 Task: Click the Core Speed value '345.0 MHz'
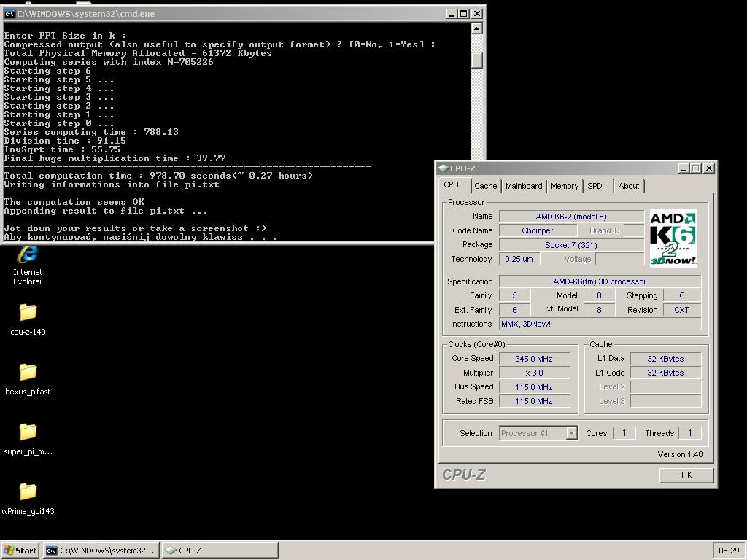534,359
